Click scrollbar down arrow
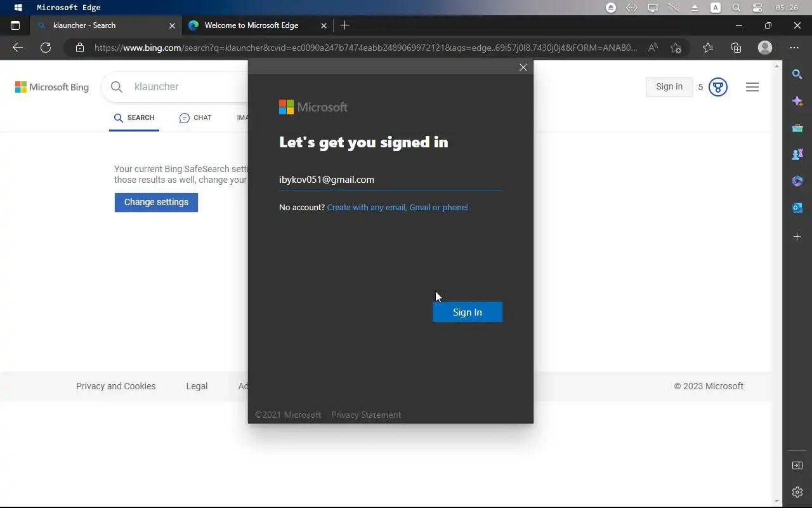The width and height of the screenshot is (812, 508). 777,501
